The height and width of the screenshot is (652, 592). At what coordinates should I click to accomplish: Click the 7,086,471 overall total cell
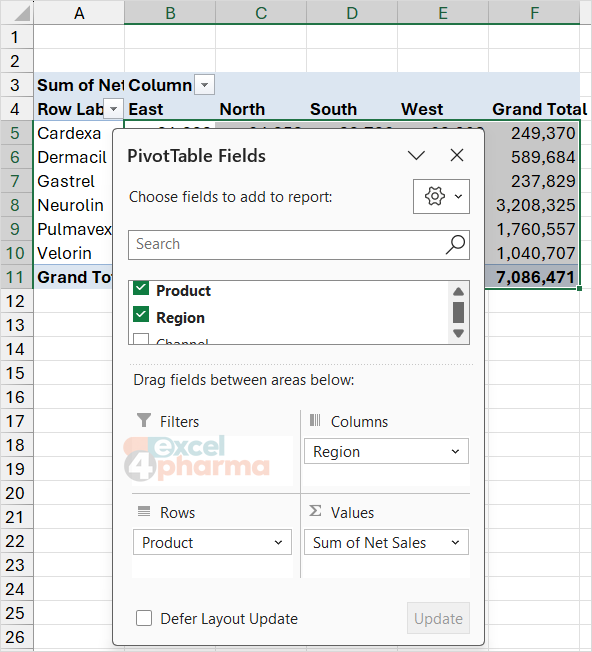tap(534, 277)
